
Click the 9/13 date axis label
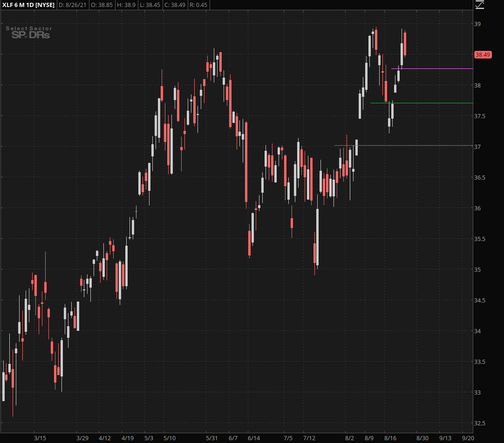445,438
